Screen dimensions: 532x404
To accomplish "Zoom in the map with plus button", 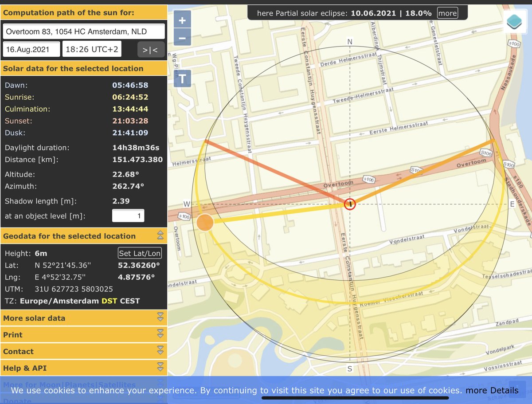I will [x=182, y=20].
